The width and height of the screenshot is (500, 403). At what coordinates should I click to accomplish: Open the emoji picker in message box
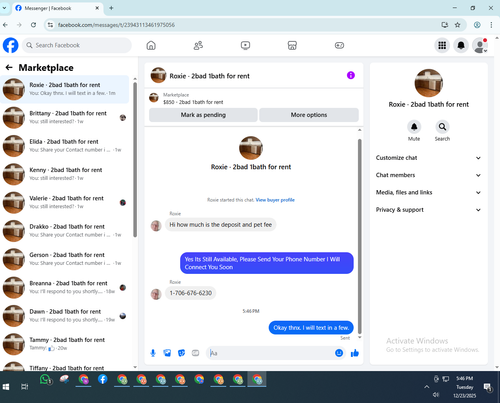[x=339, y=353]
